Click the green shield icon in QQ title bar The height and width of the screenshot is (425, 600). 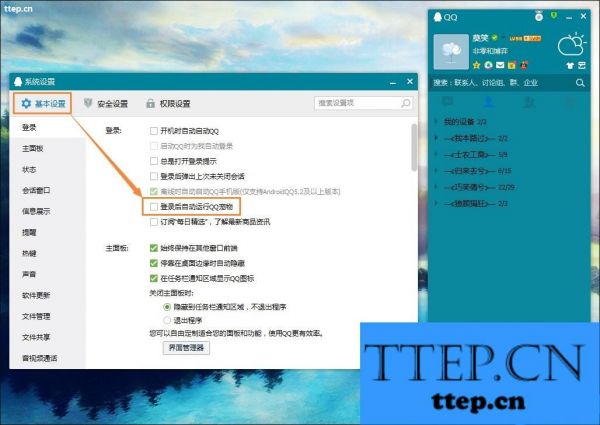coord(554,16)
